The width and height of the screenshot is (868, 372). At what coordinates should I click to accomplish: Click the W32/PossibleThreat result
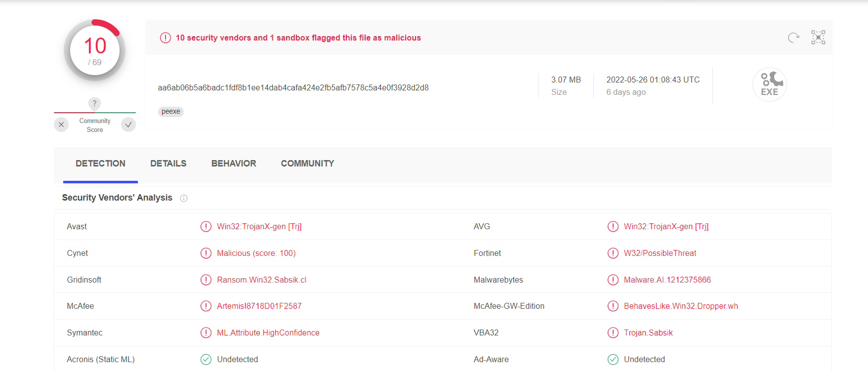(x=660, y=253)
